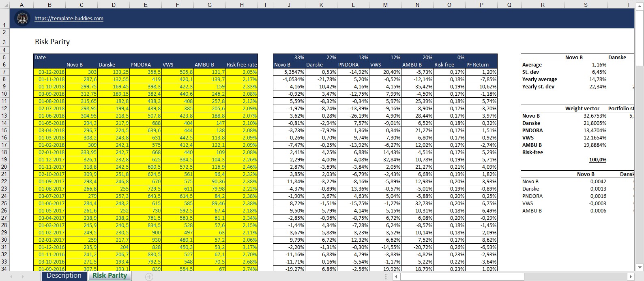
Task: Click the Novo B price header cell
Action: pos(82,65)
